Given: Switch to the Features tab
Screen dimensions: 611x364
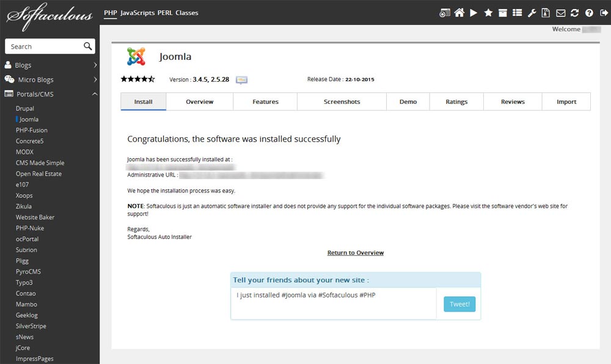Looking at the screenshot, I should (x=265, y=101).
